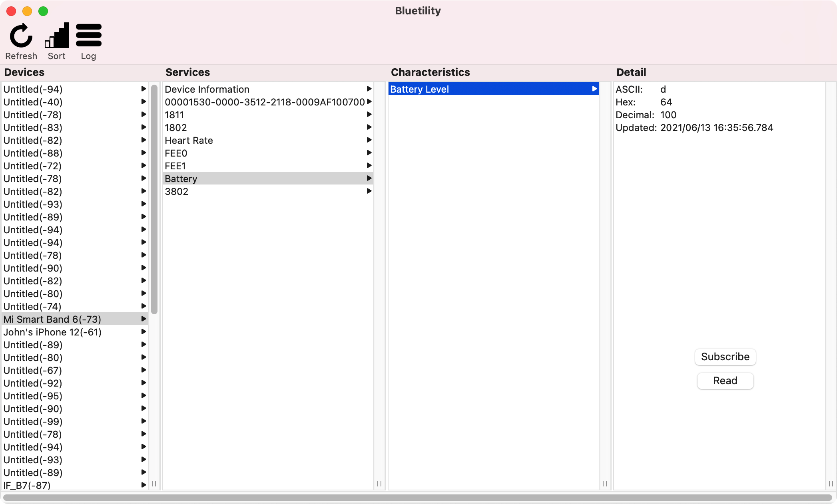Viewport: 837px width, 504px height.
Task: Select the Untitled(-40) device
Action: (33, 102)
